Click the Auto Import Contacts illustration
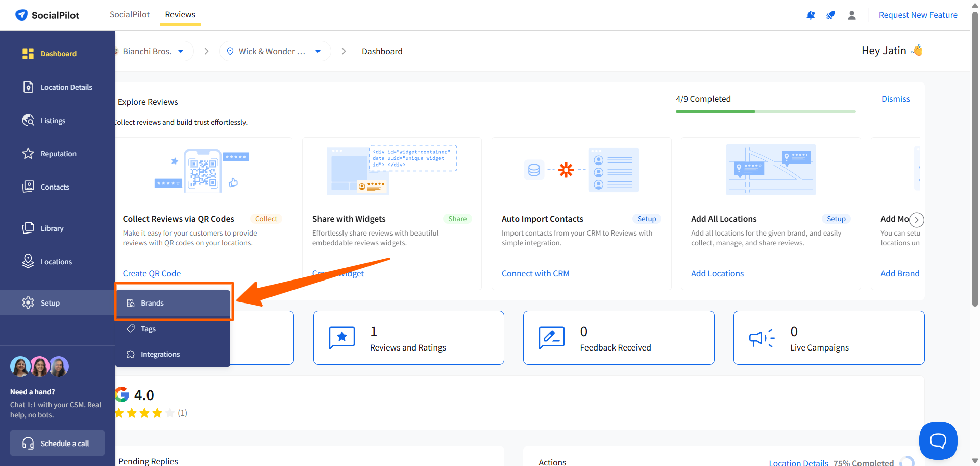The image size is (980, 466). (x=581, y=170)
